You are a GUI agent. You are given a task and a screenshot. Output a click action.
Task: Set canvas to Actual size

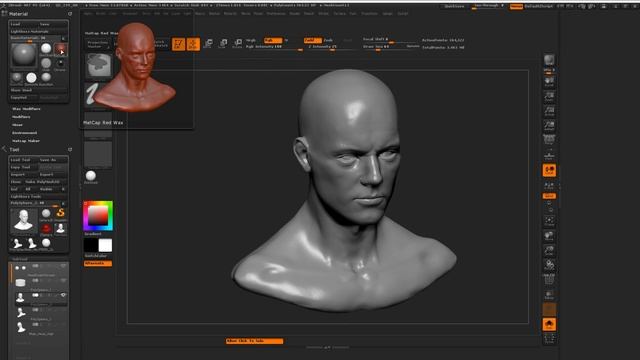549,111
